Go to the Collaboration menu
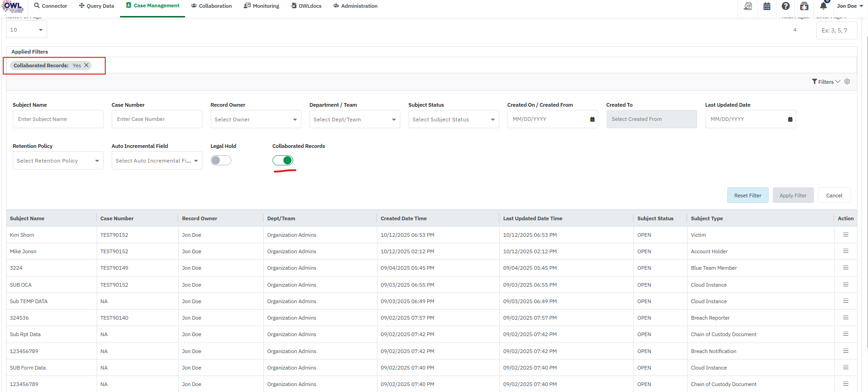868x392 pixels. click(211, 6)
